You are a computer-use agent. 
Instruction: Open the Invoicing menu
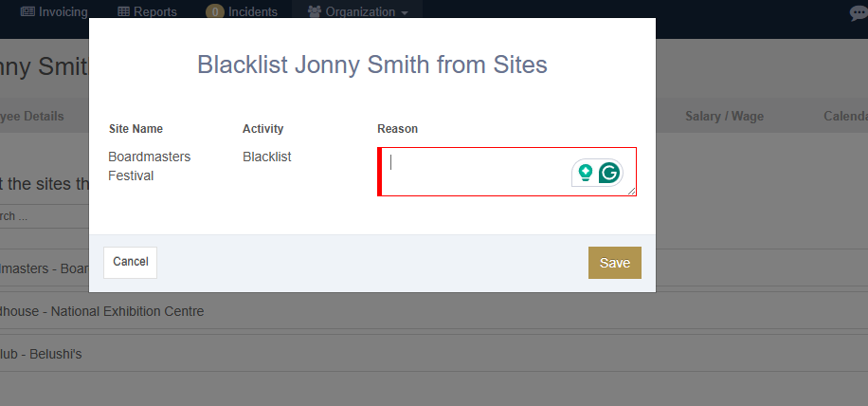[54, 11]
